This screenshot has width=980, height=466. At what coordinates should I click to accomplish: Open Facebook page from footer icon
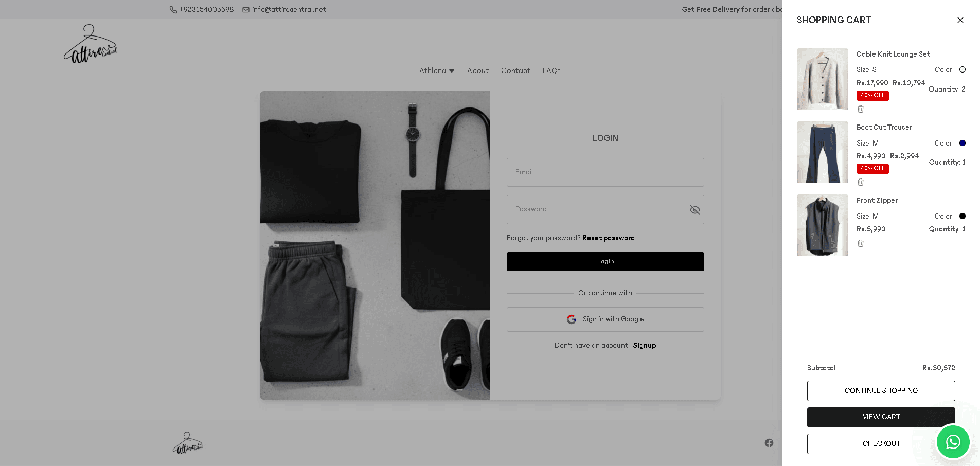[x=769, y=443]
